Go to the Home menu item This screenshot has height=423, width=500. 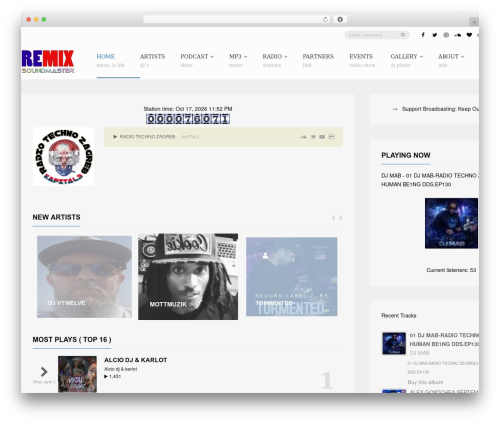click(106, 57)
